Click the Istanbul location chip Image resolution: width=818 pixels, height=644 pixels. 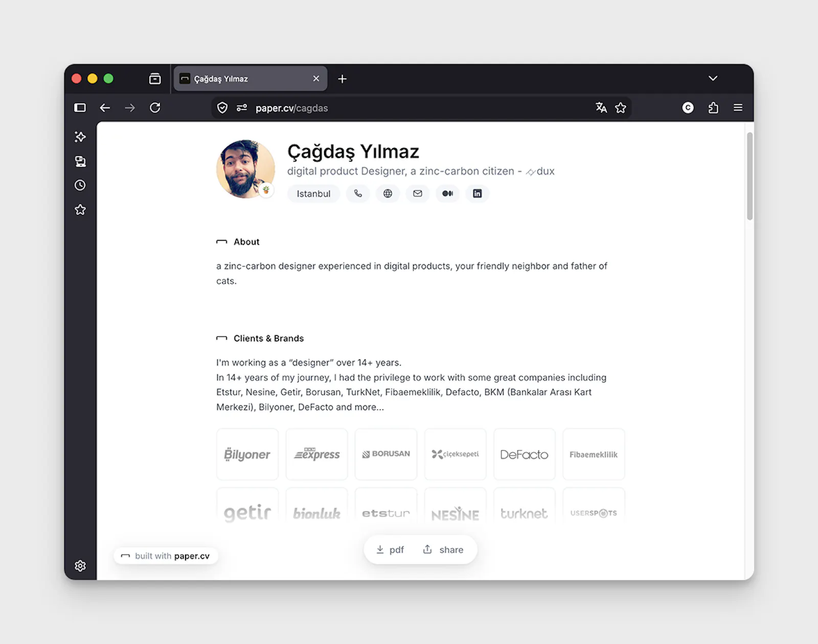(313, 194)
